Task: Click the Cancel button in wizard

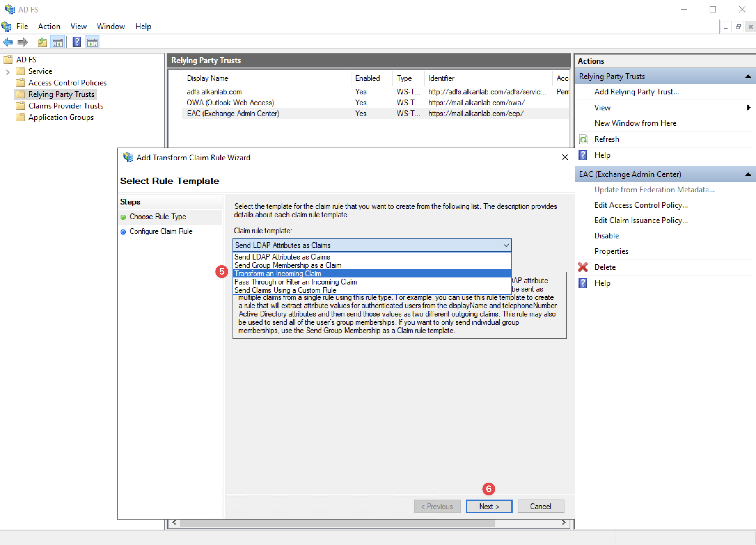Action: pyautogui.click(x=540, y=506)
